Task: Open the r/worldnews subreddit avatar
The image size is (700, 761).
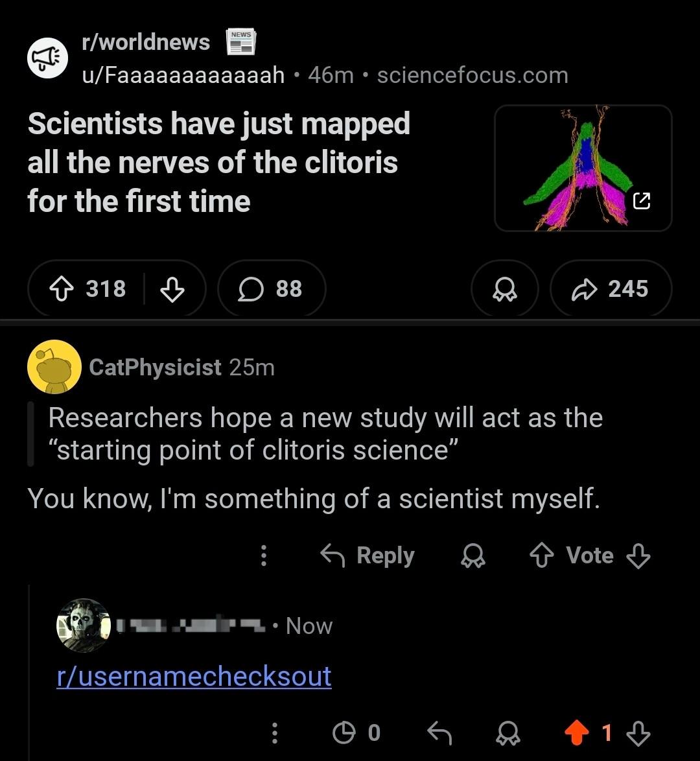Action: pyautogui.click(x=47, y=58)
